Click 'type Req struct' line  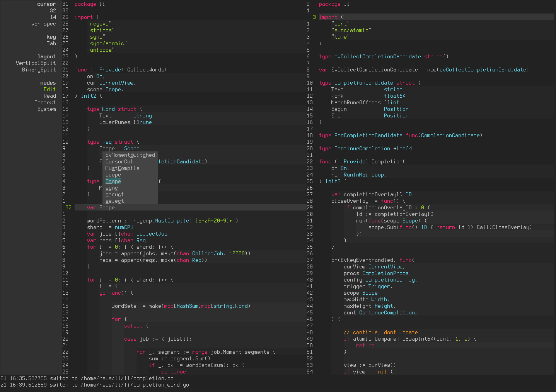(x=113, y=142)
